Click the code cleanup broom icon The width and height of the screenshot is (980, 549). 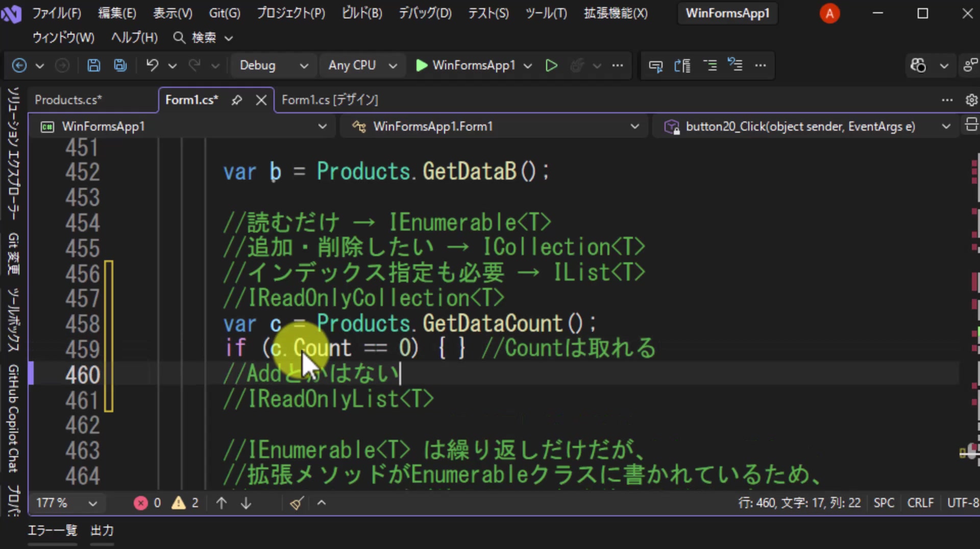(297, 503)
